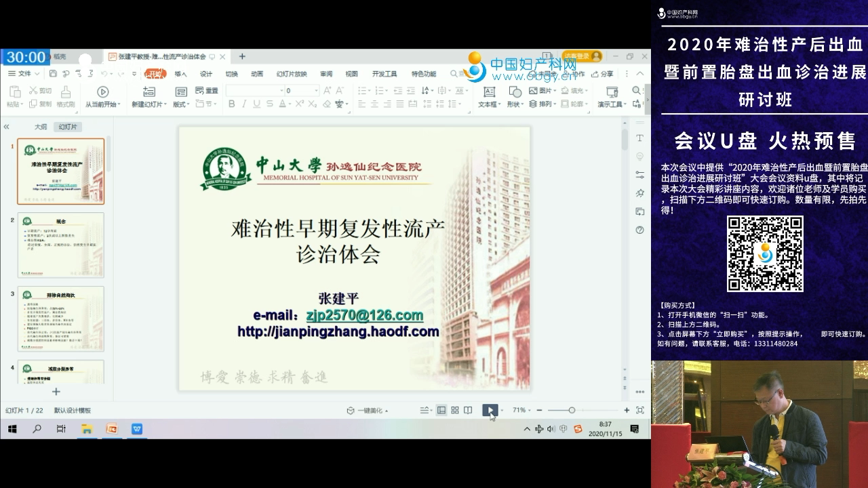Click the zoom slider handle
The image size is (868, 488).
pyautogui.click(x=572, y=411)
